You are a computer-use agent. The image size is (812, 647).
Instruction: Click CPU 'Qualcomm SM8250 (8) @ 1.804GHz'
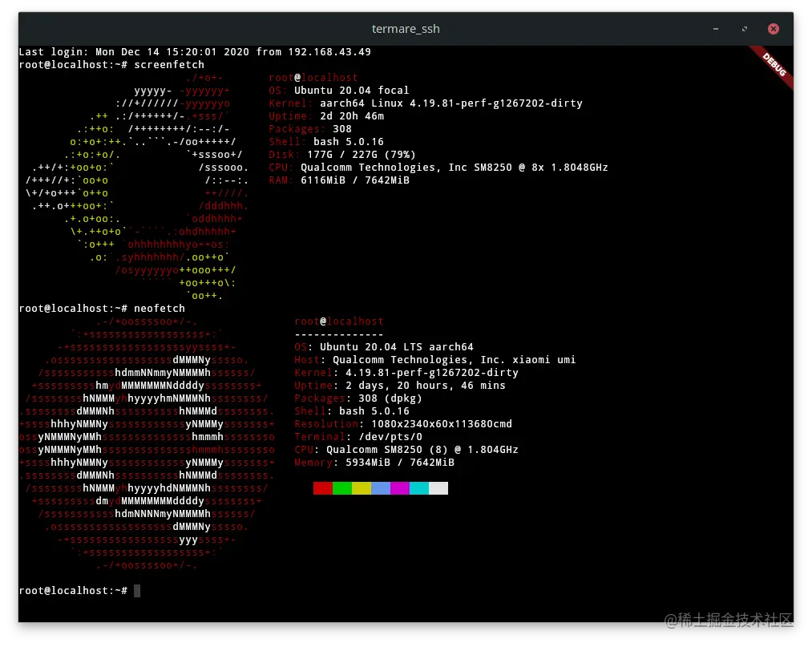click(422, 450)
